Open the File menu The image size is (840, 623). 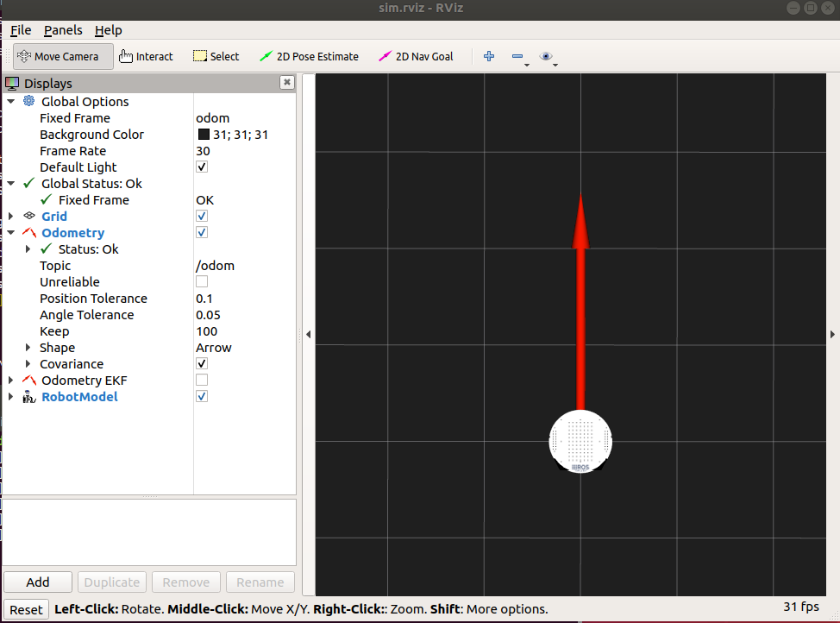pyautogui.click(x=20, y=29)
